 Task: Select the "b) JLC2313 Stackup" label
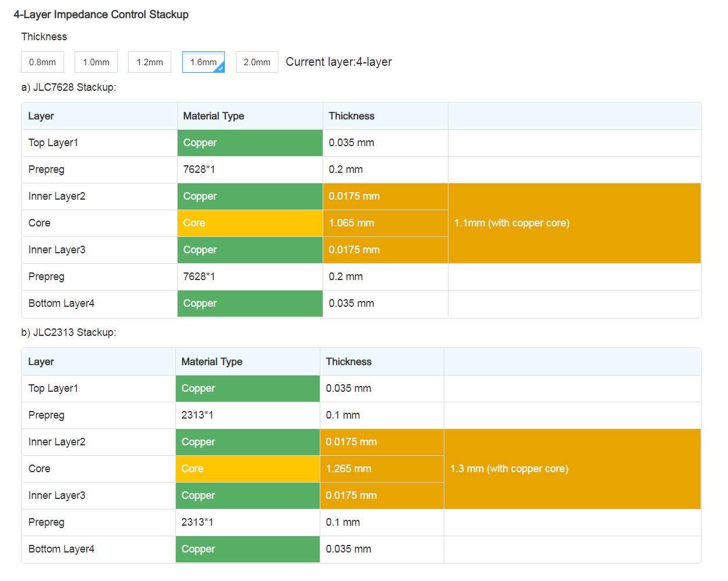[x=69, y=332]
